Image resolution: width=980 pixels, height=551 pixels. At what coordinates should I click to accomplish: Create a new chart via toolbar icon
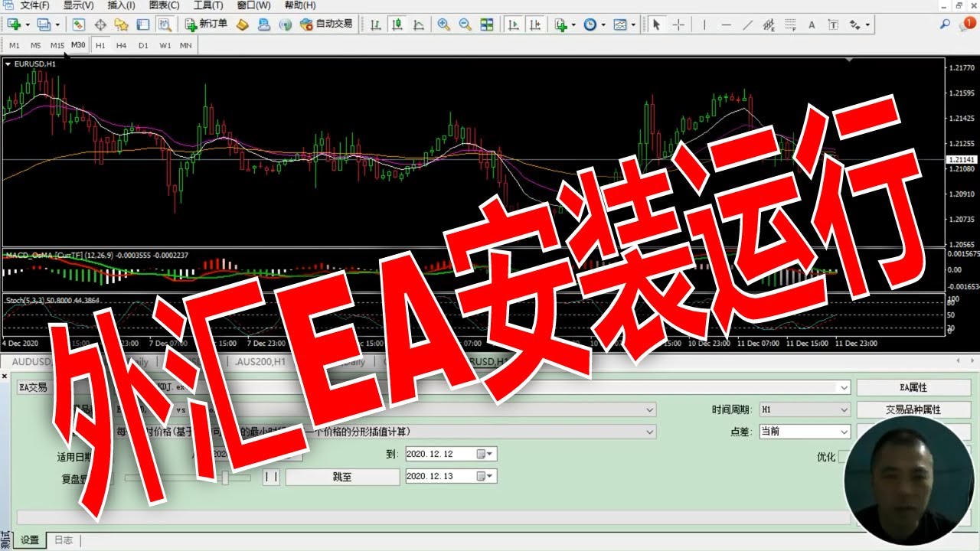click(x=14, y=24)
